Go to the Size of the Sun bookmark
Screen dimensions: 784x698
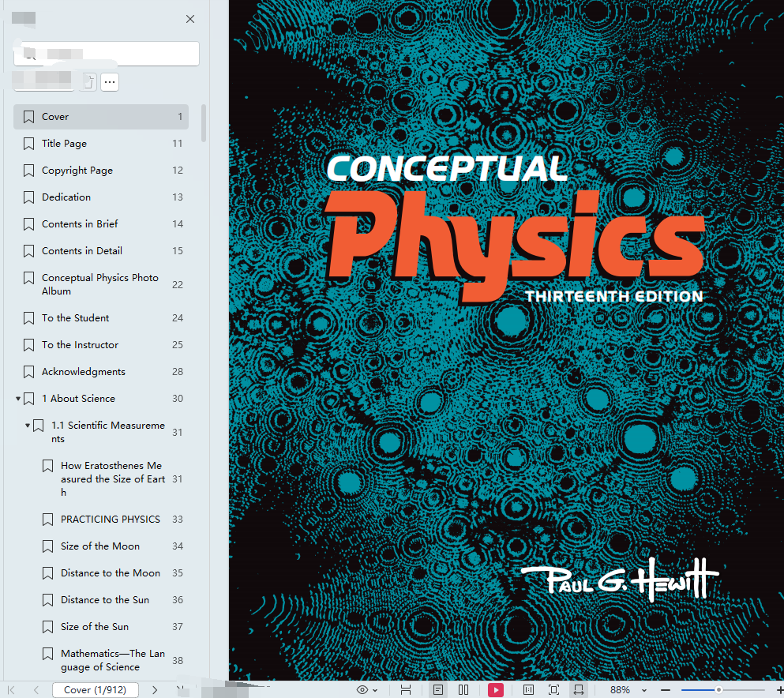point(101,626)
